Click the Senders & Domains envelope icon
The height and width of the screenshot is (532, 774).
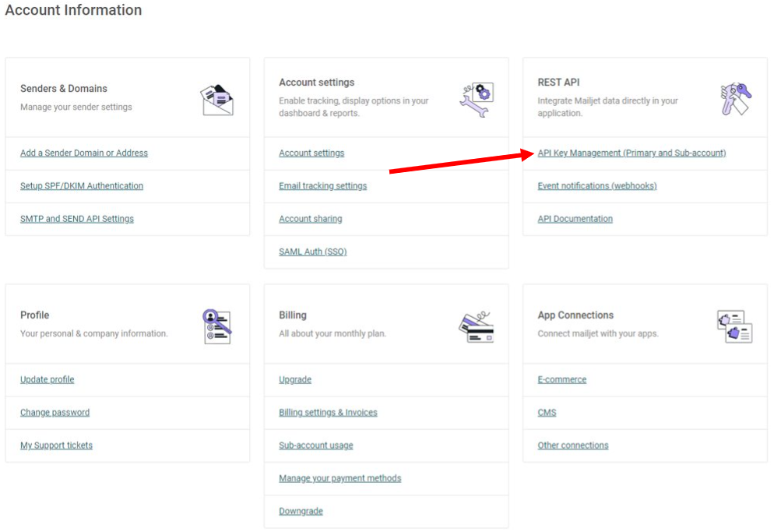(x=216, y=100)
